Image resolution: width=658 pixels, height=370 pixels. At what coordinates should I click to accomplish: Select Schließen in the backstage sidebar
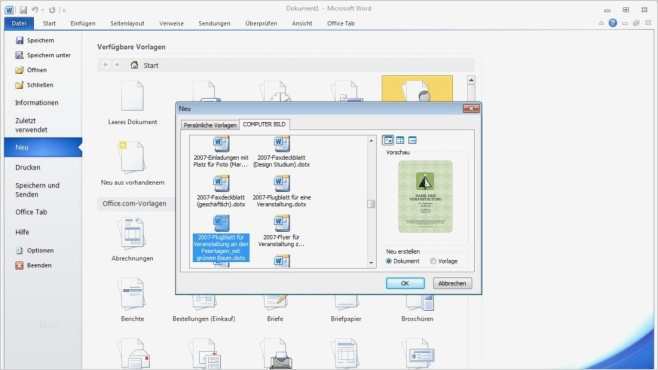click(x=34, y=85)
